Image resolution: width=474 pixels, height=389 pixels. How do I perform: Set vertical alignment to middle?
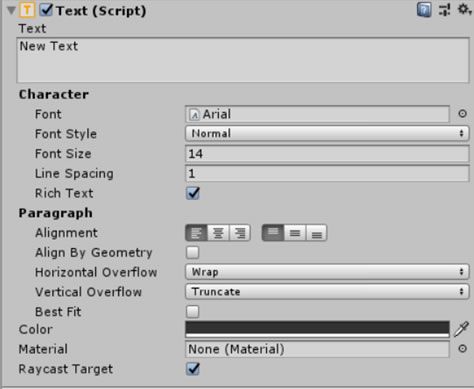(295, 233)
